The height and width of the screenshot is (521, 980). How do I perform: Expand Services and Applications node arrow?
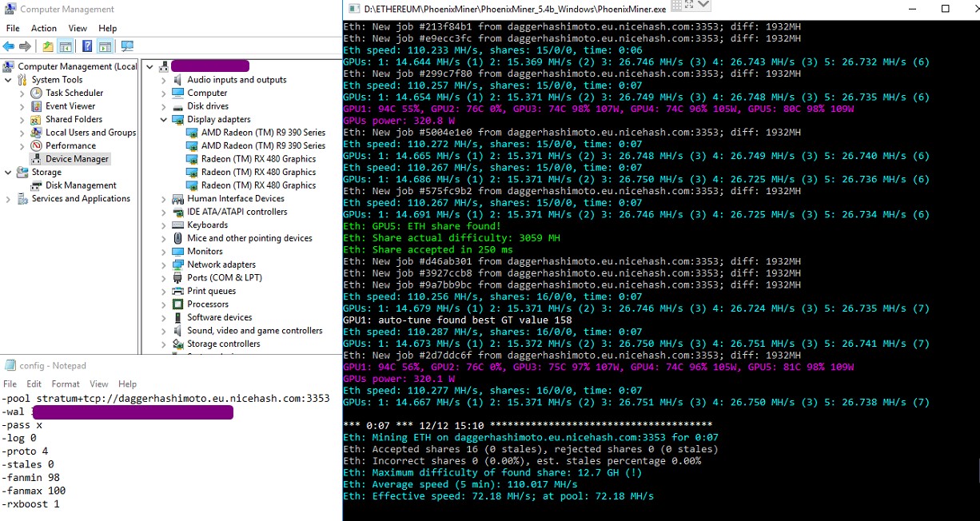coord(8,199)
